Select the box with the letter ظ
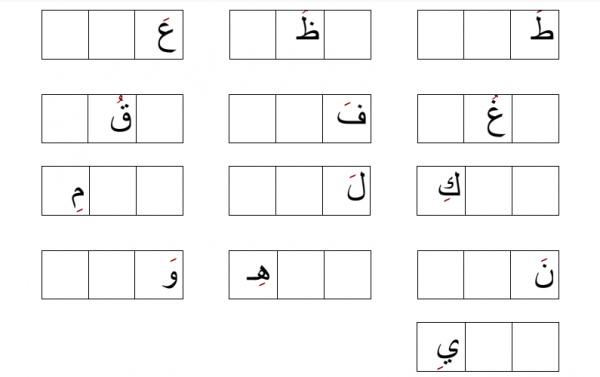 point(300,35)
